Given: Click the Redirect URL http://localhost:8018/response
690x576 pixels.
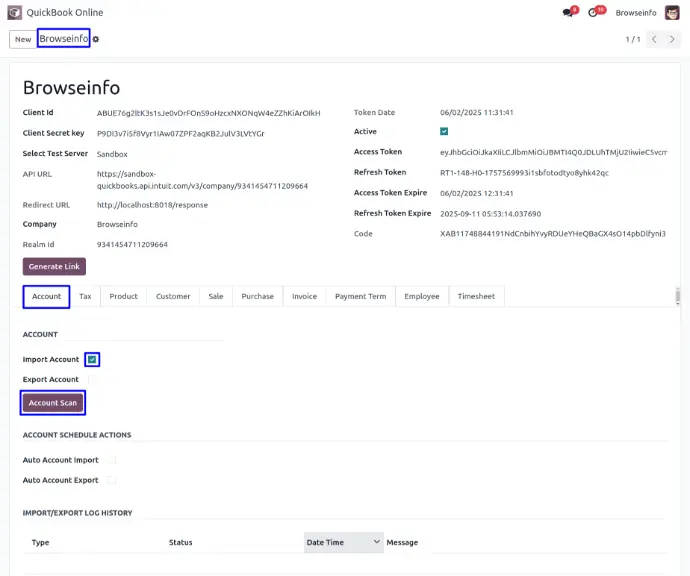Looking at the screenshot, I should tap(152, 205).
